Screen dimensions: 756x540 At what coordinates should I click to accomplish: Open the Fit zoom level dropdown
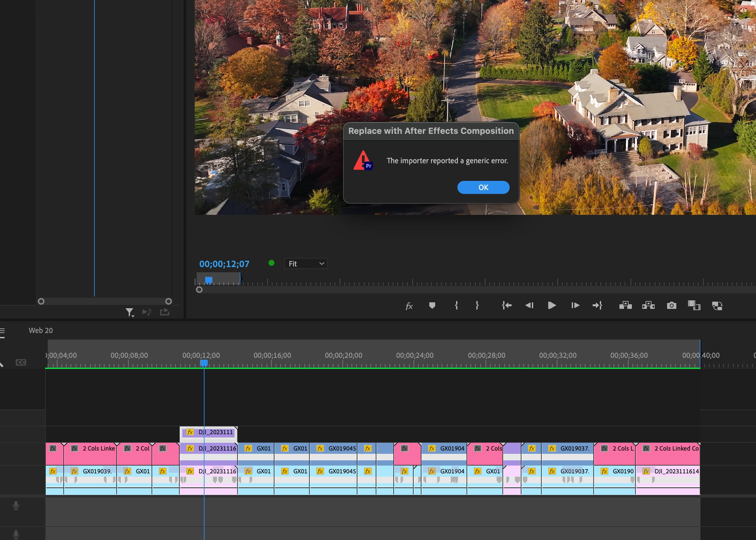(306, 263)
